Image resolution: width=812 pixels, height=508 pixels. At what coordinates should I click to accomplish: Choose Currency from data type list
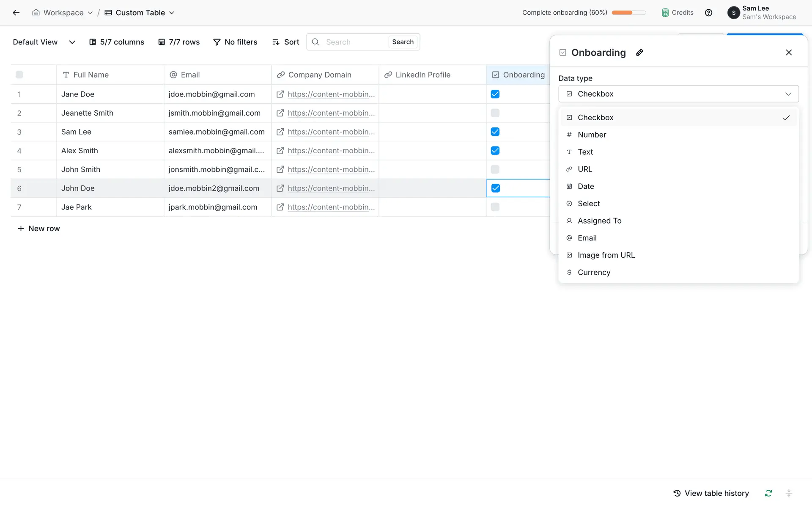[x=594, y=272]
